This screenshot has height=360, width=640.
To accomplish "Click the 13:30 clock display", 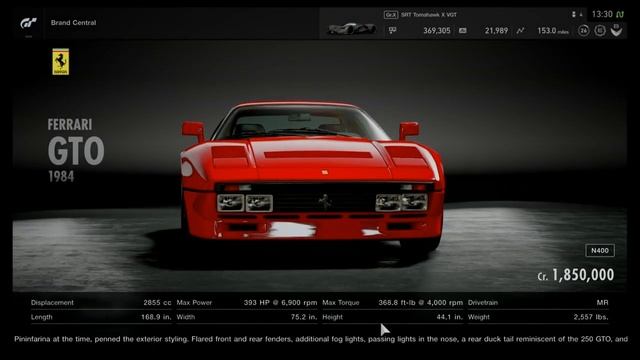I will tap(602, 14).
